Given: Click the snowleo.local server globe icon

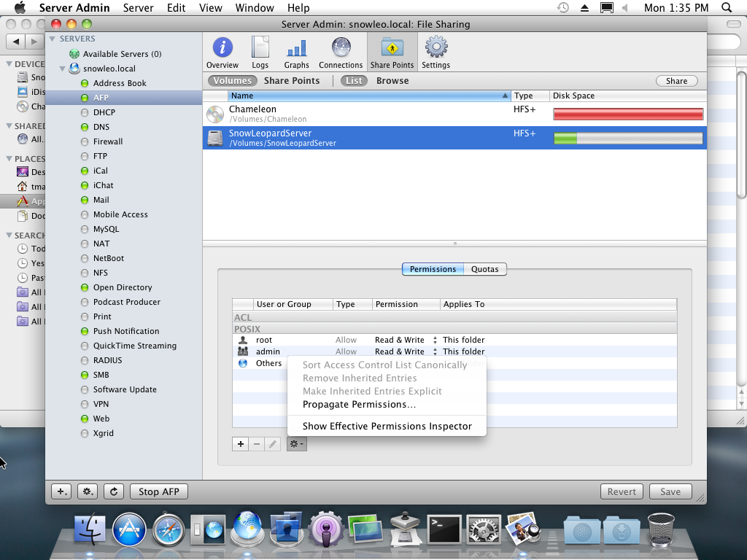Looking at the screenshot, I should click(x=74, y=69).
